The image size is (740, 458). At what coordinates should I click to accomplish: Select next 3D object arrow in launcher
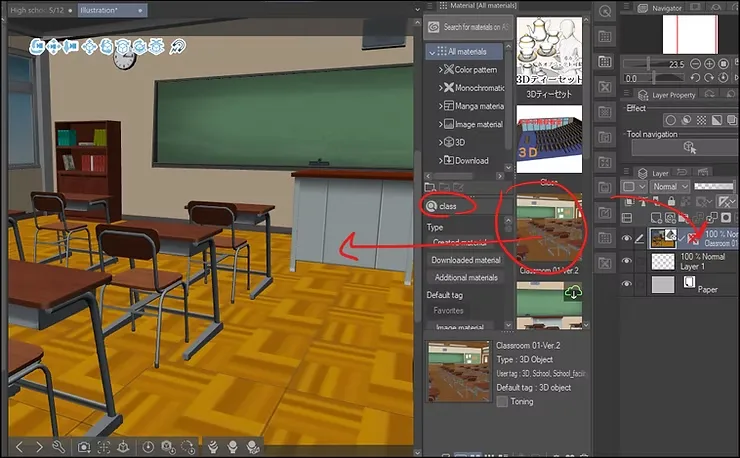pos(39,447)
